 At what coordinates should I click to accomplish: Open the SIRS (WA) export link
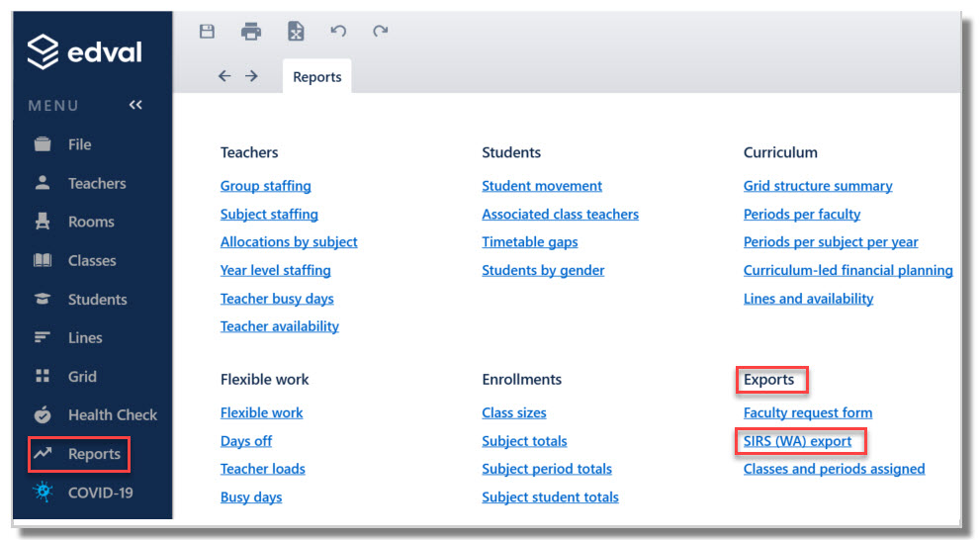pyautogui.click(x=797, y=441)
